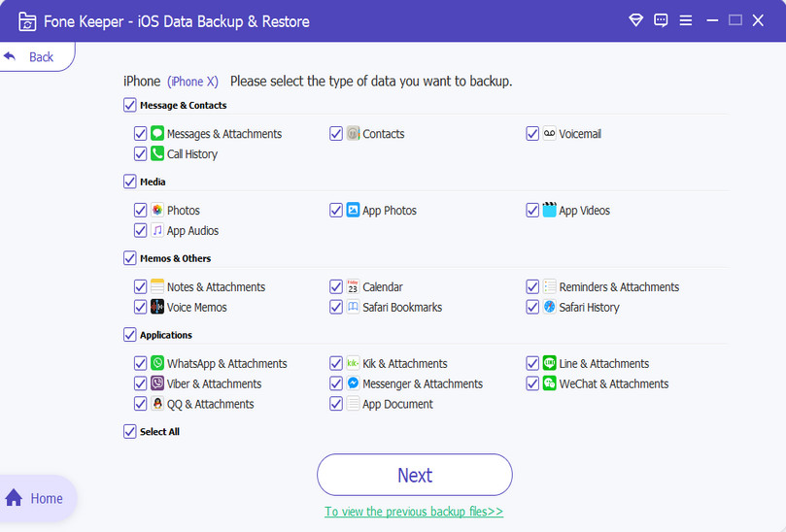Viewport: 786px width, 532px height.
Task: Click the Voice Memos icon
Action: tap(157, 307)
